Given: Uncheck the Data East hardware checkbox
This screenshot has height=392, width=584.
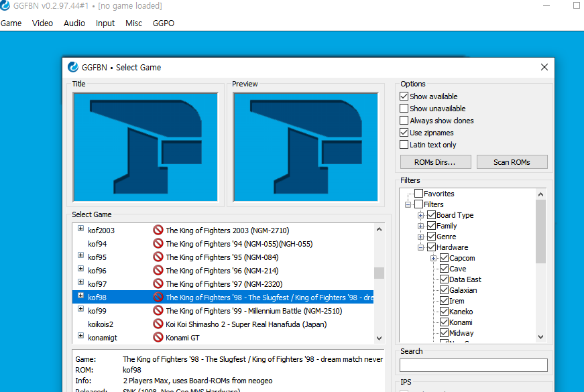Looking at the screenshot, I should point(444,279).
